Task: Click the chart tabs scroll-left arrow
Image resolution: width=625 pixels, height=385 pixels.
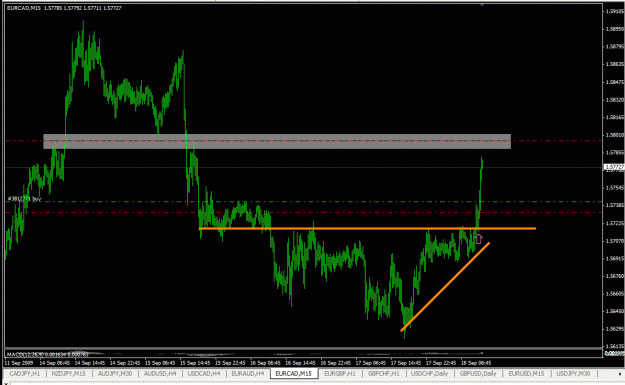Action: 620,374
